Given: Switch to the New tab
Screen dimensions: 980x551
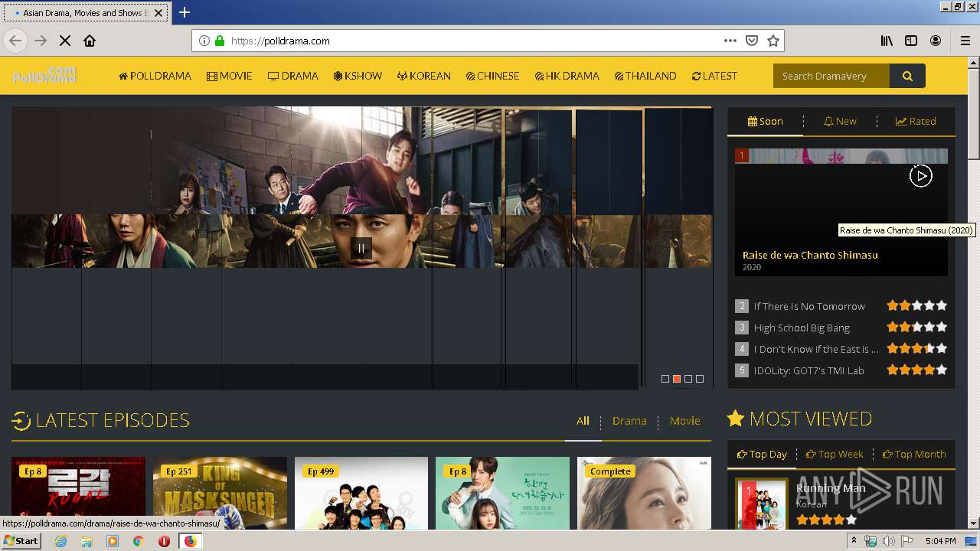Looking at the screenshot, I should (x=840, y=121).
